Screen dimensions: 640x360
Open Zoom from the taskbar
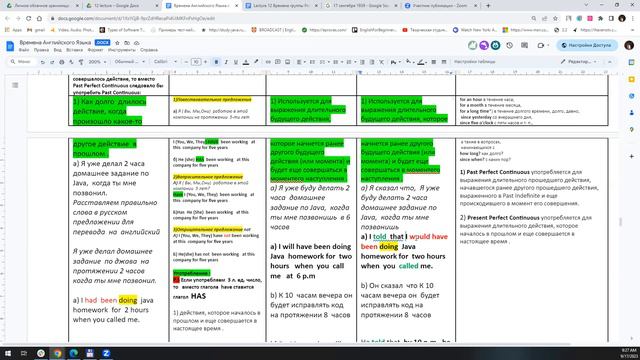(x=106, y=353)
